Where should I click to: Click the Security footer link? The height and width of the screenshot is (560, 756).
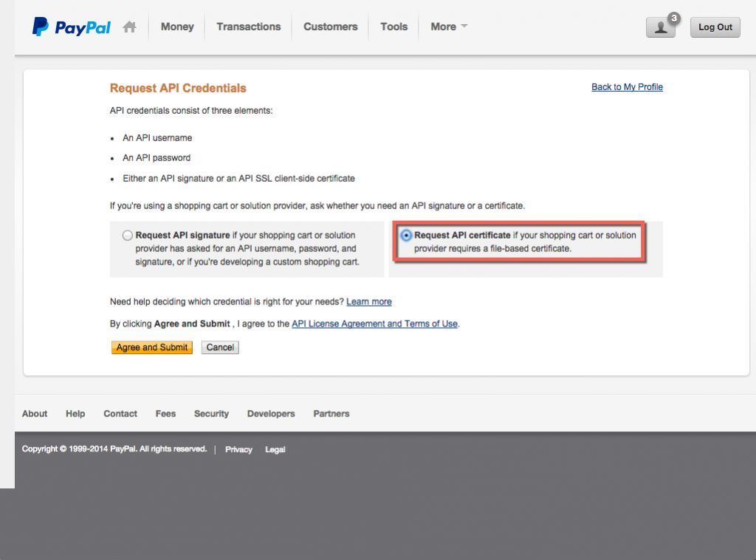pos(211,414)
